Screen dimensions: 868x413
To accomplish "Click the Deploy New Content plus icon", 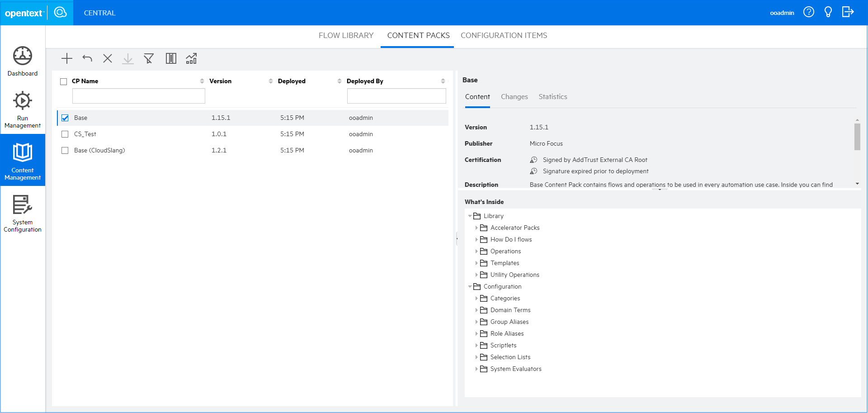I will click(66, 58).
